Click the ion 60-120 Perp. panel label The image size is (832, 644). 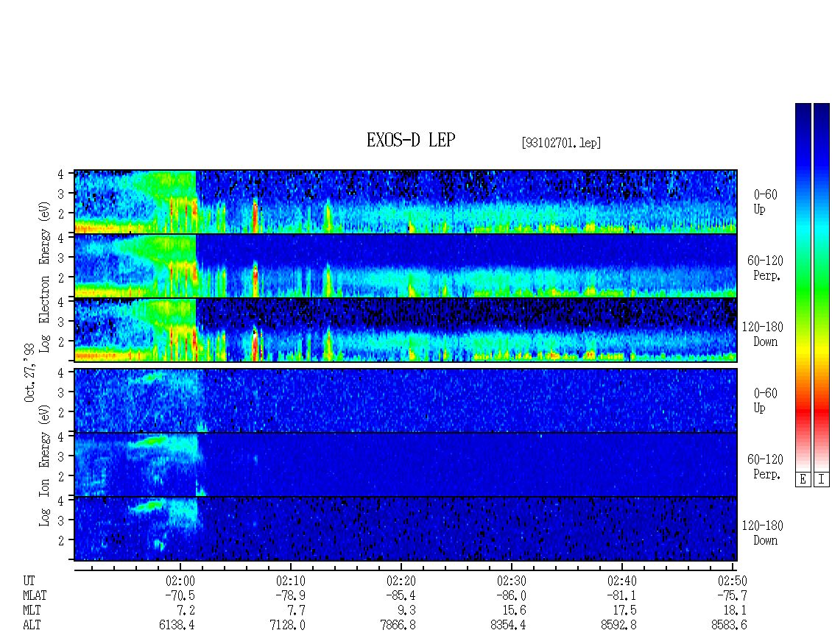point(765,467)
